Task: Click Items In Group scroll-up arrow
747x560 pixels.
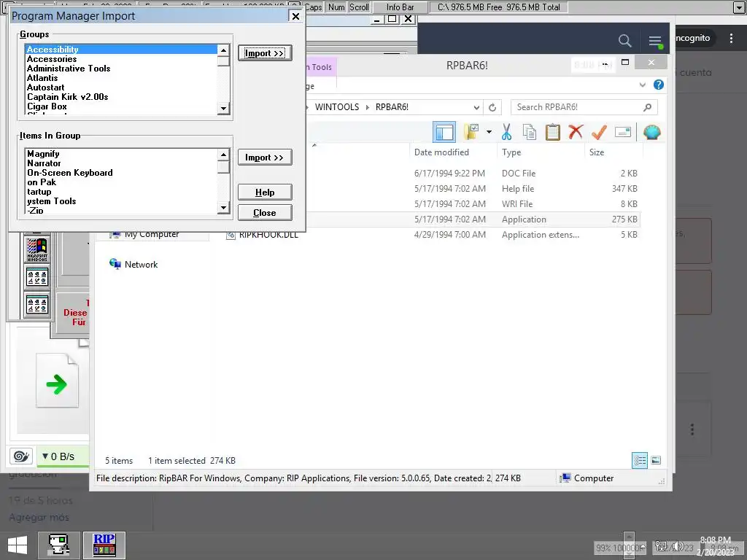Action: pos(223,155)
